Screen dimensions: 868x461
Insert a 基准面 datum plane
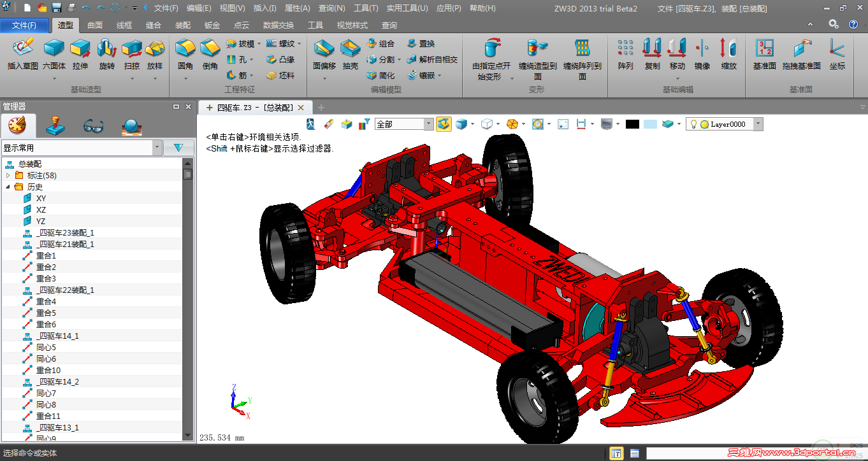(764, 54)
